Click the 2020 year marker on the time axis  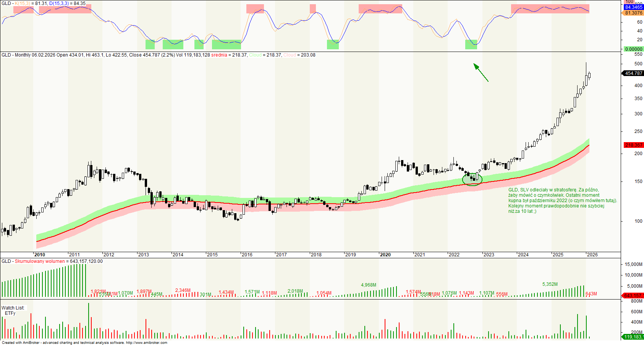click(385, 255)
